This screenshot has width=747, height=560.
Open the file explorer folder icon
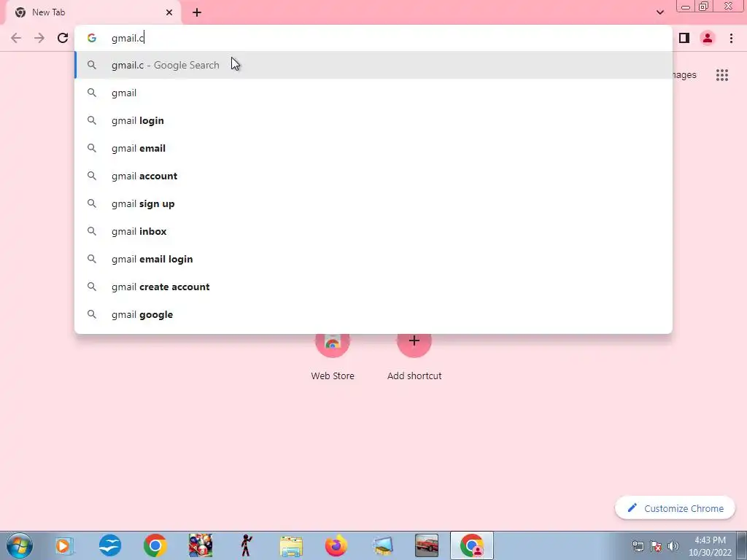coord(291,545)
